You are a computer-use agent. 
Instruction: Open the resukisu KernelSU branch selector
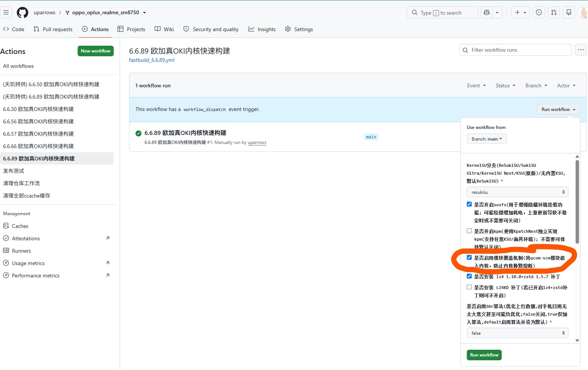(x=517, y=192)
